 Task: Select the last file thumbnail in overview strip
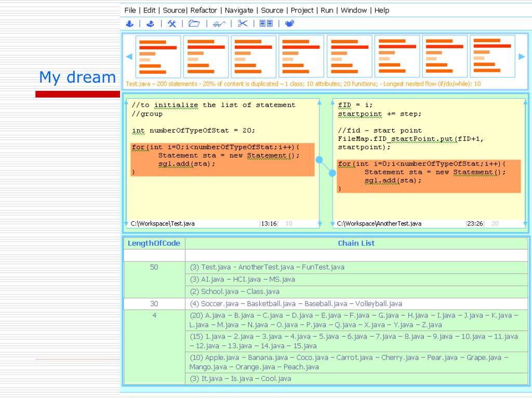[493, 56]
